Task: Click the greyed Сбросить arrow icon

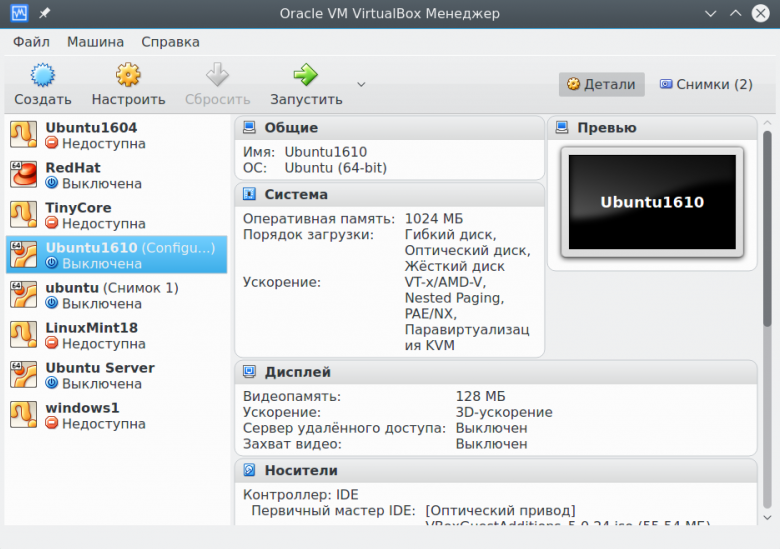Action: point(217,75)
